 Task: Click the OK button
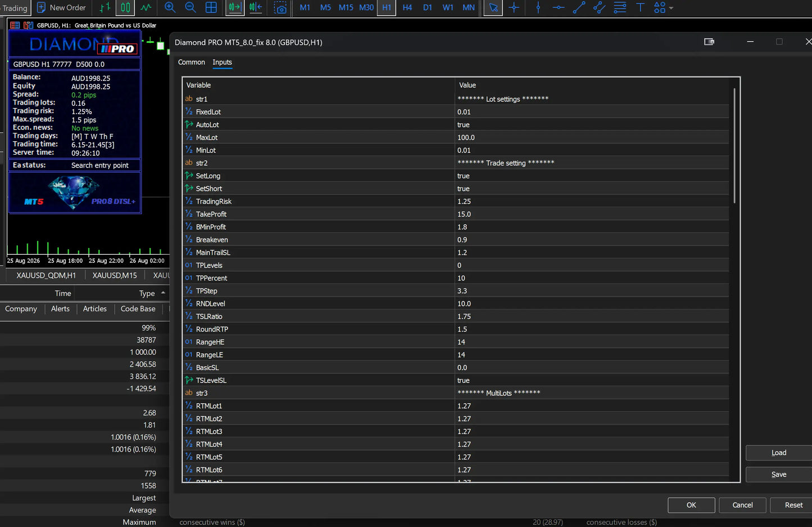coord(691,505)
